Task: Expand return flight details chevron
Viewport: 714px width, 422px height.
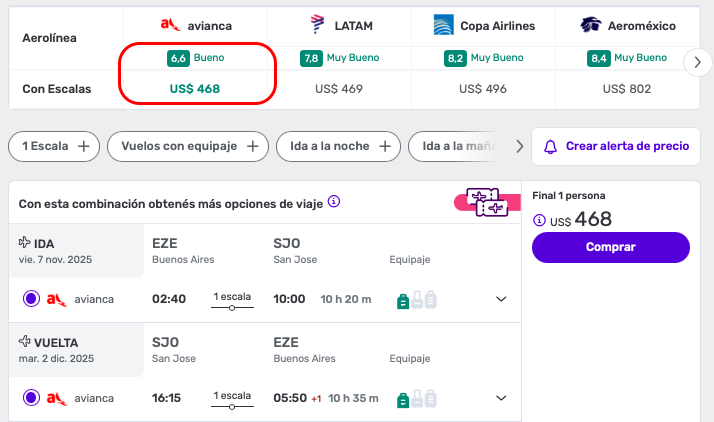Action: pos(501,398)
